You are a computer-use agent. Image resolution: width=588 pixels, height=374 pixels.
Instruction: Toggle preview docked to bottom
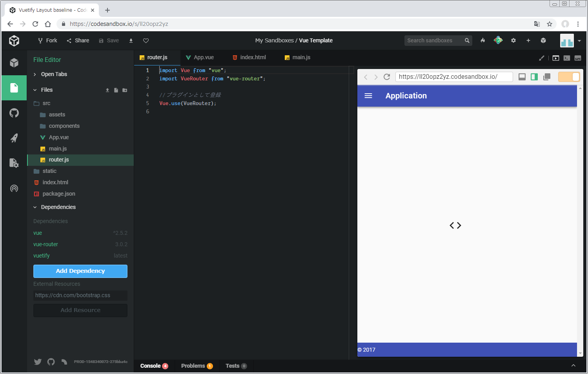click(x=522, y=77)
